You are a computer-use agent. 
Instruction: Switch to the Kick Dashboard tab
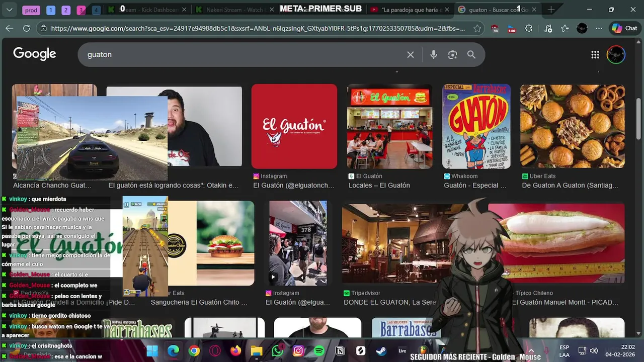[148, 10]
